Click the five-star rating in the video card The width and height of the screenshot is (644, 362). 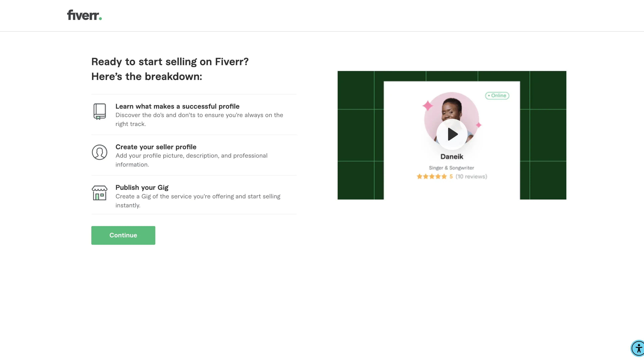(x=432, y=177)
